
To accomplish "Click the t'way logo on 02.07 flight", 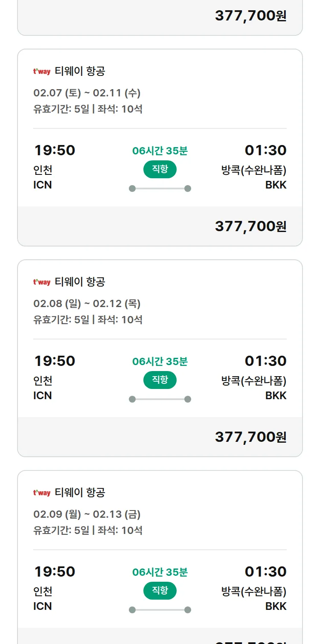I will pos(42,72).
